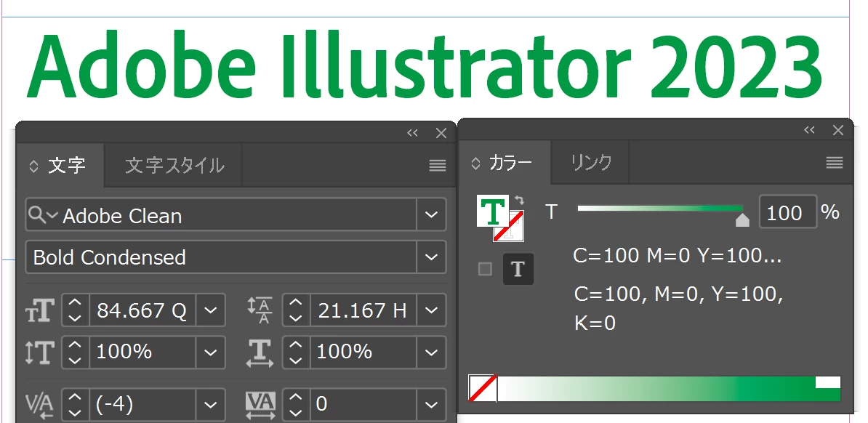Click the tint 100 percent field

coord(787,212)
